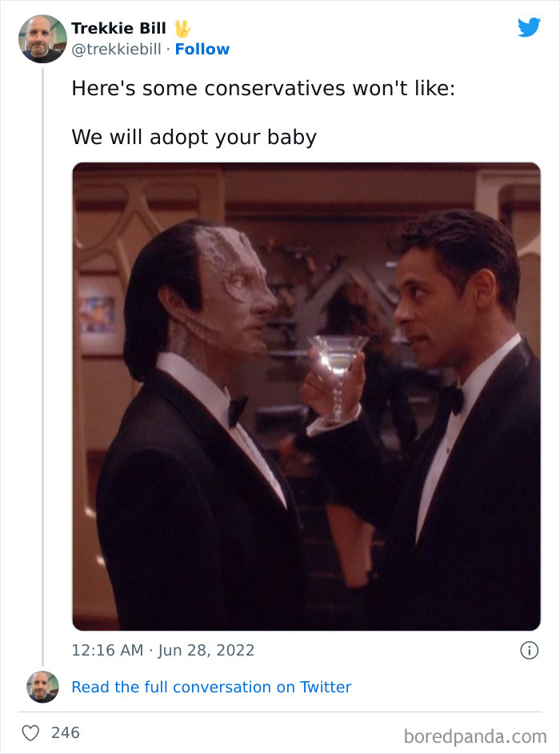Screen dimensions: 560x754
Task: Open the 12:16 AM Jun 28, 2022 timestamp
Action: click(x=163, y=650)
